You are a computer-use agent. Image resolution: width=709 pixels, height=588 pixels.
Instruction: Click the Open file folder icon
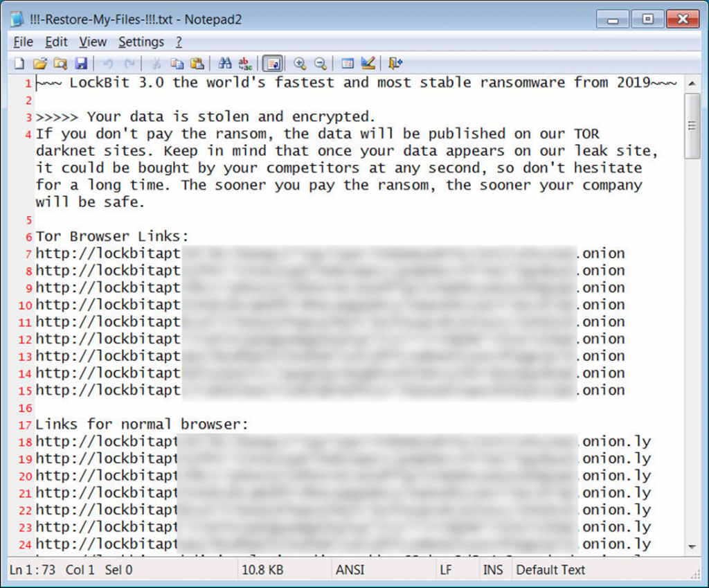point(39,64)
